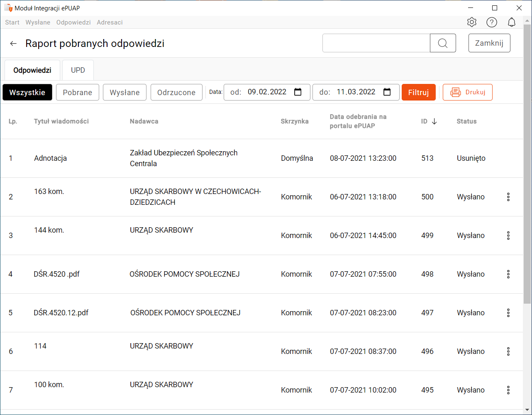Click the Skrzynka column header
This screenshot has width=532, height=415.
tap(295, 121)
